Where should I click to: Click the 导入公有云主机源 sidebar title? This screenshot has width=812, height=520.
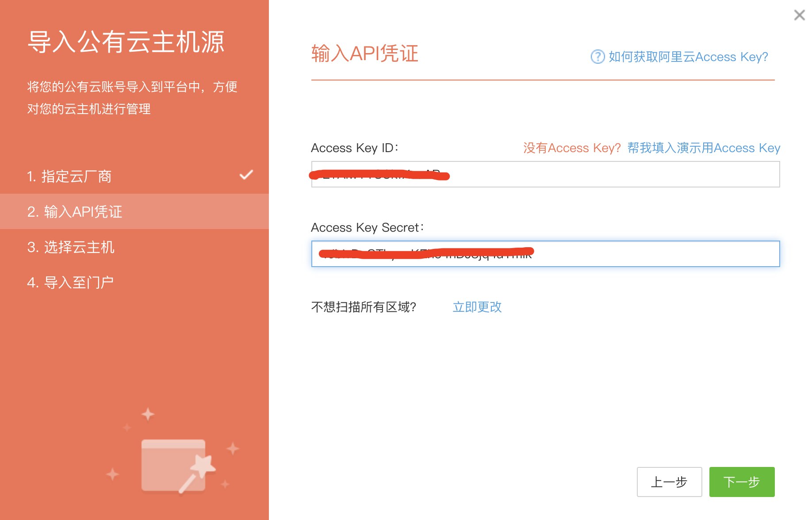pyautogui.click(x=126, y=42)
